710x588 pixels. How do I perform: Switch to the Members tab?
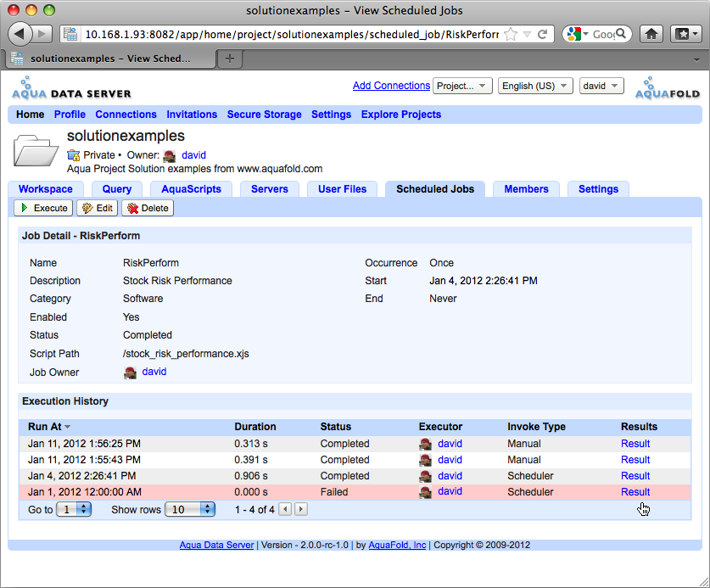pyautogui.click(x=526, y=189)
